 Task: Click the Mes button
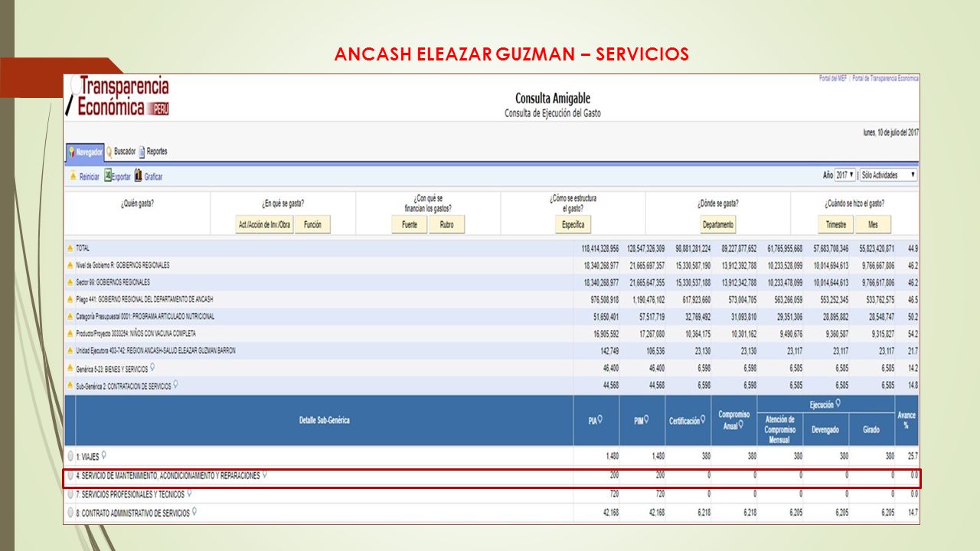click(874, 225)
